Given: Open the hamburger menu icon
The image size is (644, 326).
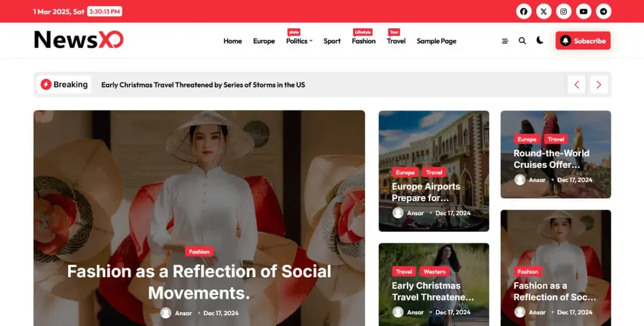Looking at the screenshot, I should (x=505, y=41).
